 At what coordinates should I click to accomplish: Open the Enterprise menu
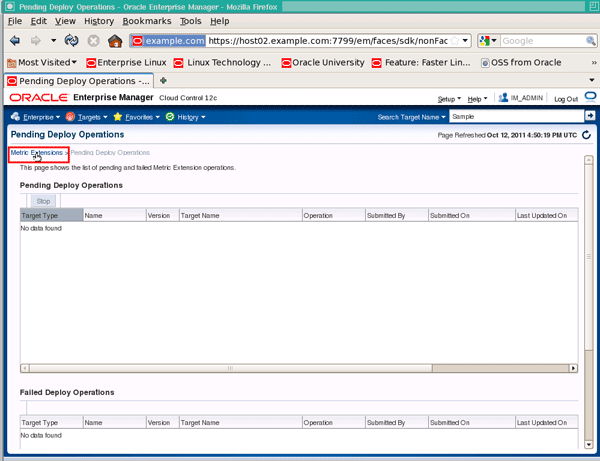point(35,117)
